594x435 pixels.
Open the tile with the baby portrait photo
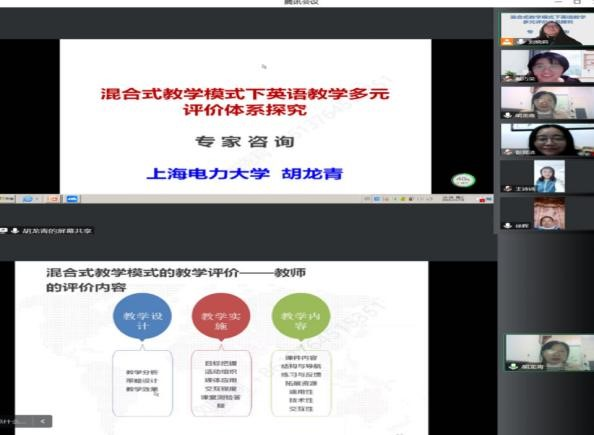[x=547, y=213]
